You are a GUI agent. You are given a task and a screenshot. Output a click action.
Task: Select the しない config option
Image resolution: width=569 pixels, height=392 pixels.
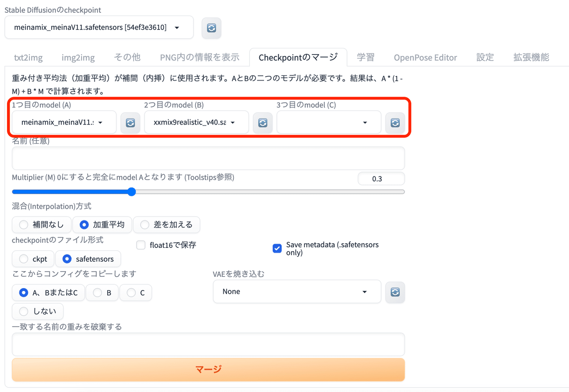pyautogui.click(x=38, y=311)
